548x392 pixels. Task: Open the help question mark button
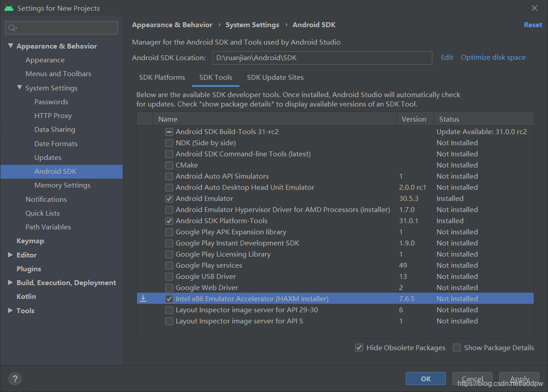pyautogui.click(x=15, y=379)
